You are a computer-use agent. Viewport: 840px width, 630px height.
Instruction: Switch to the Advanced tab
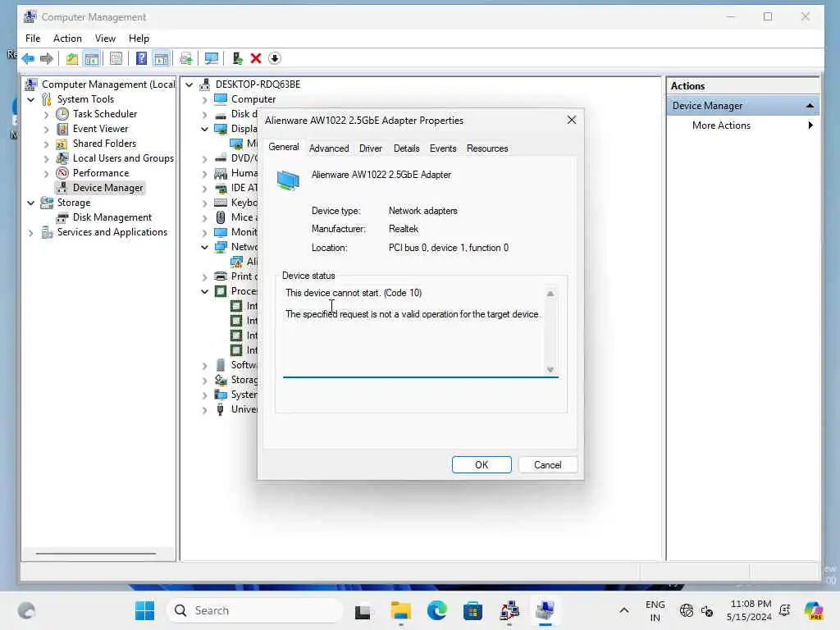tap(329, 148)
